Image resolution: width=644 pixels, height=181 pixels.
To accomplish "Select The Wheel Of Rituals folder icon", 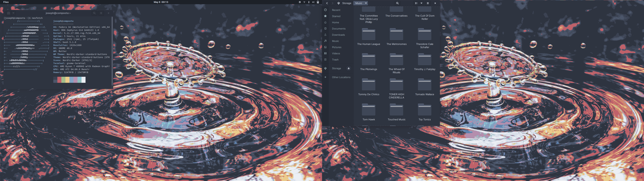I will pyautogui.click(x=396, y=60).
